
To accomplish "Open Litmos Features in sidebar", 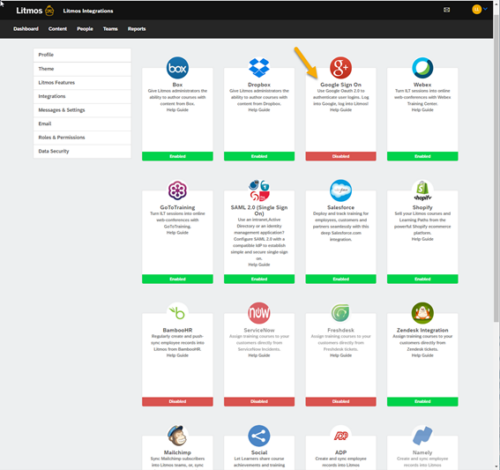I will (x=82, y=83).
